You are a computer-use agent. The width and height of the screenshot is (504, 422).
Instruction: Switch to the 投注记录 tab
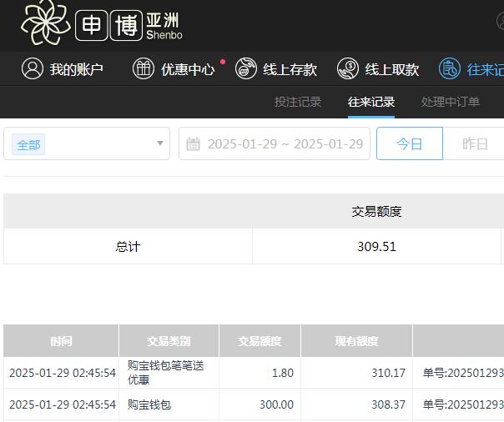click(298, 102)
